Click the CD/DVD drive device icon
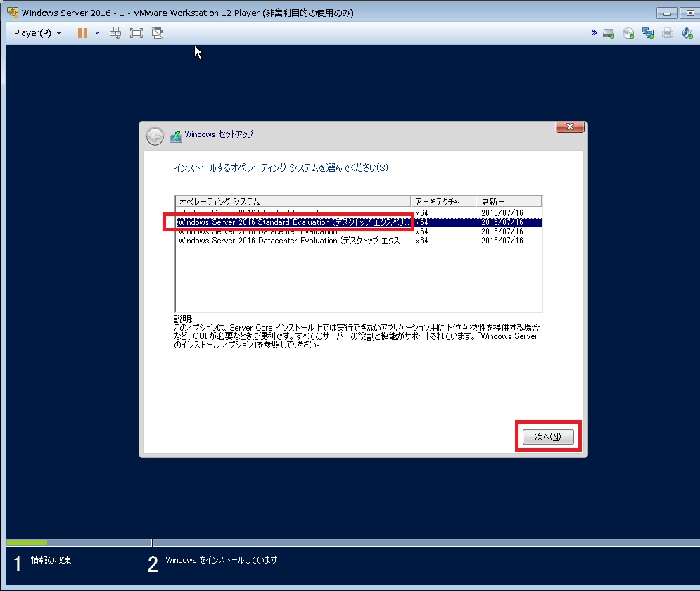The image size is (700, 591). (628, 33)
